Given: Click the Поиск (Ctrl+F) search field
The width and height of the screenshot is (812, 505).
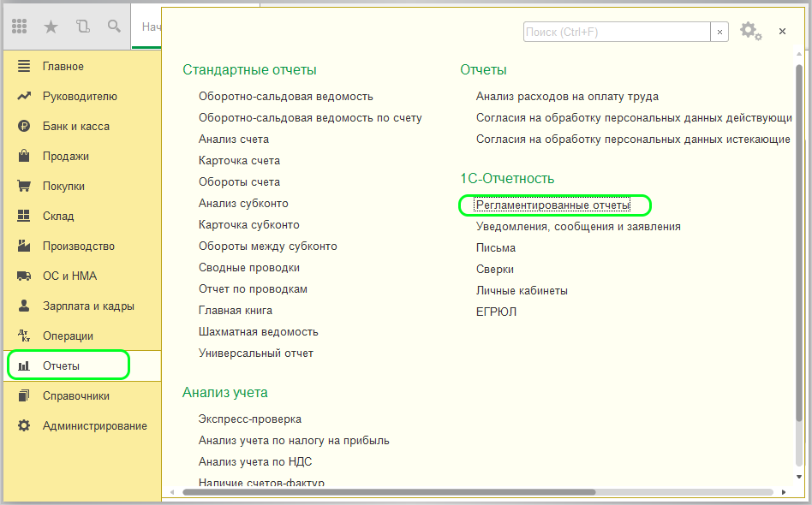Looking at the screenshot, I should point(617,32).
